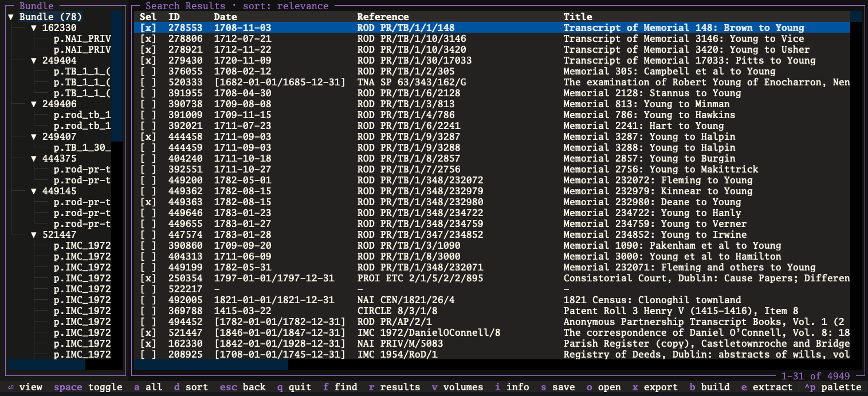The height and width of the screenshot is (396, 868).
Task: Select row 'Memorial 2128: Stannus to Young'
Action: pos(492,93)
